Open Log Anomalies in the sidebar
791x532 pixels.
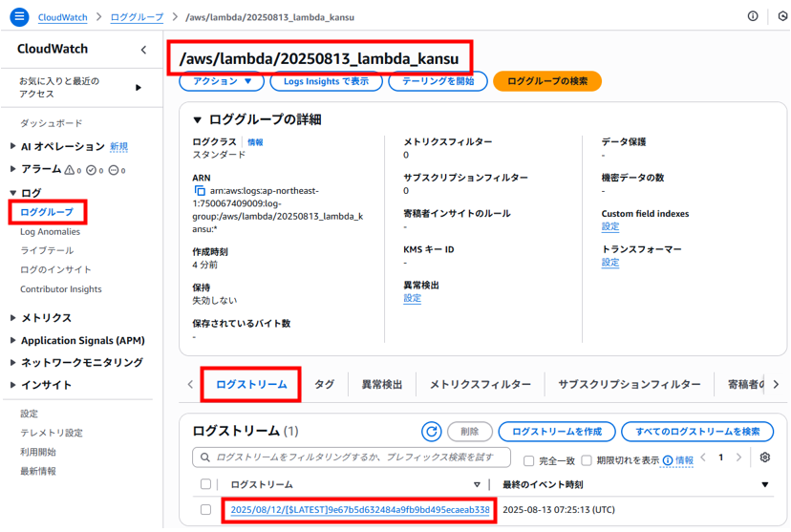pos(50,231)
